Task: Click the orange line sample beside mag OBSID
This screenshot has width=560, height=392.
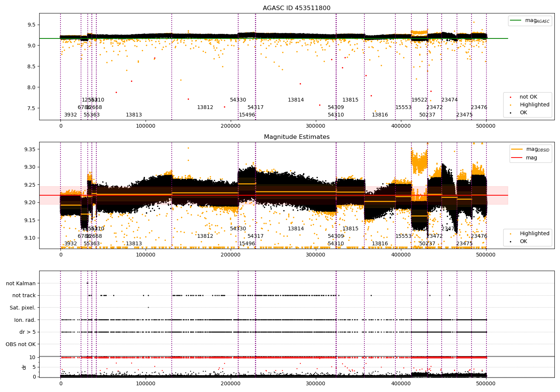Action: click(517, 149)
